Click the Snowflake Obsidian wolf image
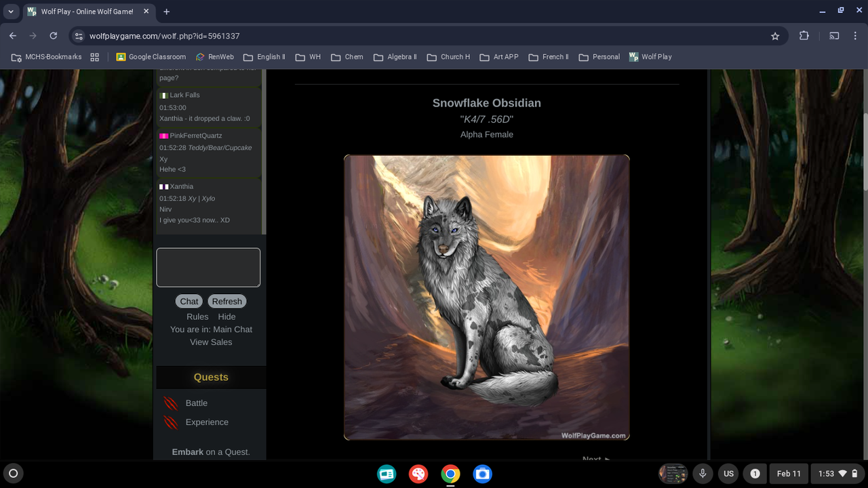The width and height of the screenshot is (868, 488). tap(487, 298)
